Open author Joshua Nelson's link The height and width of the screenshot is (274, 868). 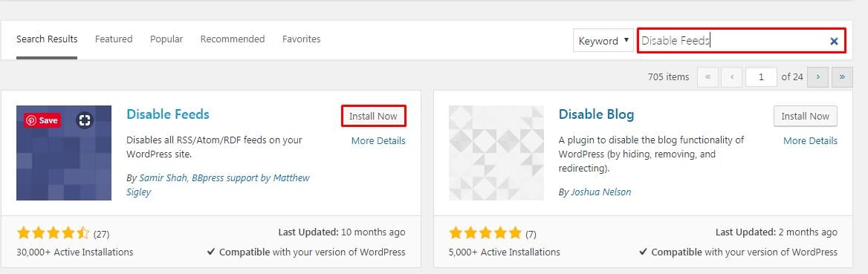pos(600,192)
